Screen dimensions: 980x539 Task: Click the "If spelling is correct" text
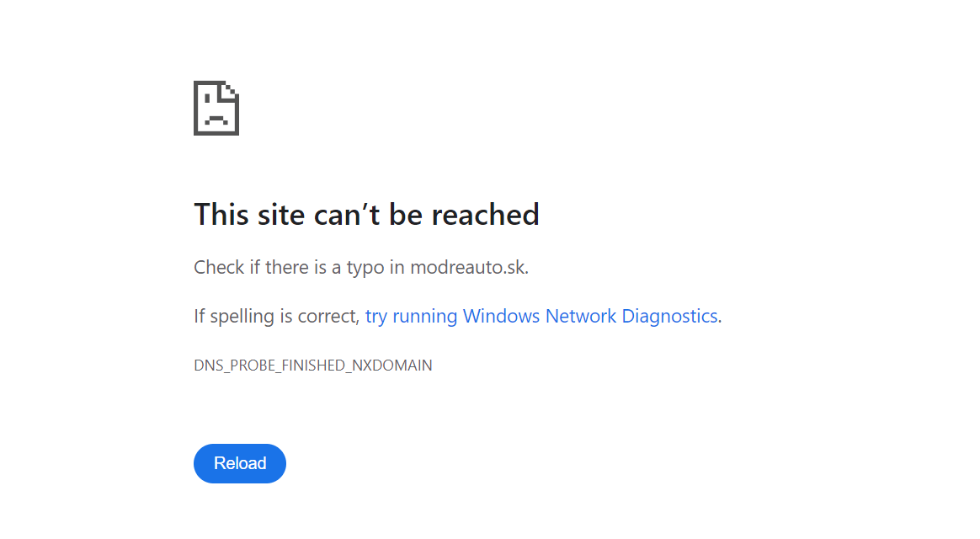276,317
